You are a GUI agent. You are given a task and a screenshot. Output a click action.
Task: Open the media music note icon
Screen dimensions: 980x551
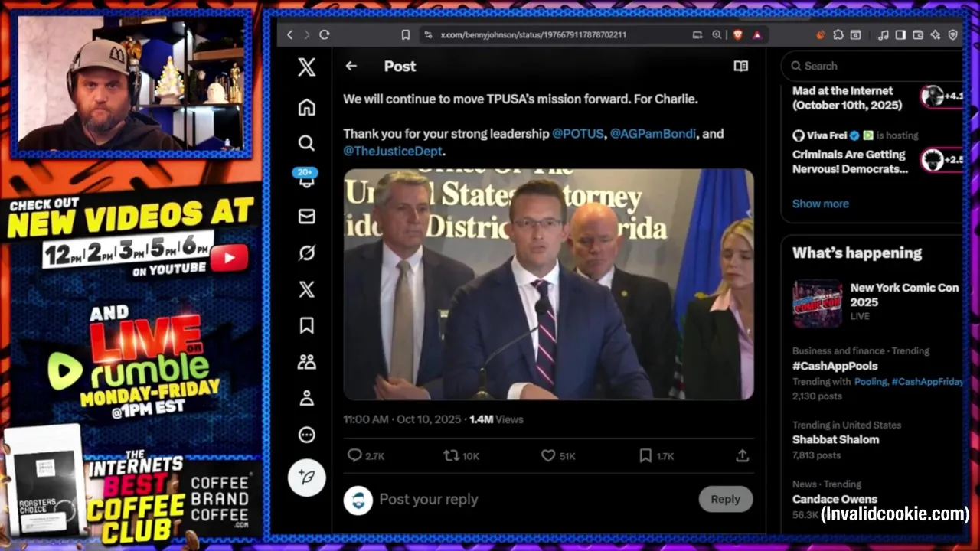click(884, 34)
